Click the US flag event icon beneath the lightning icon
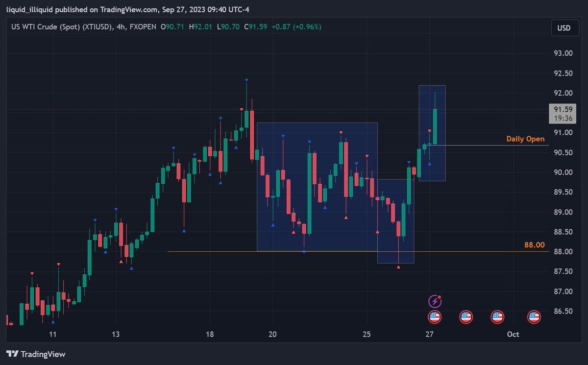 (435, 317)
